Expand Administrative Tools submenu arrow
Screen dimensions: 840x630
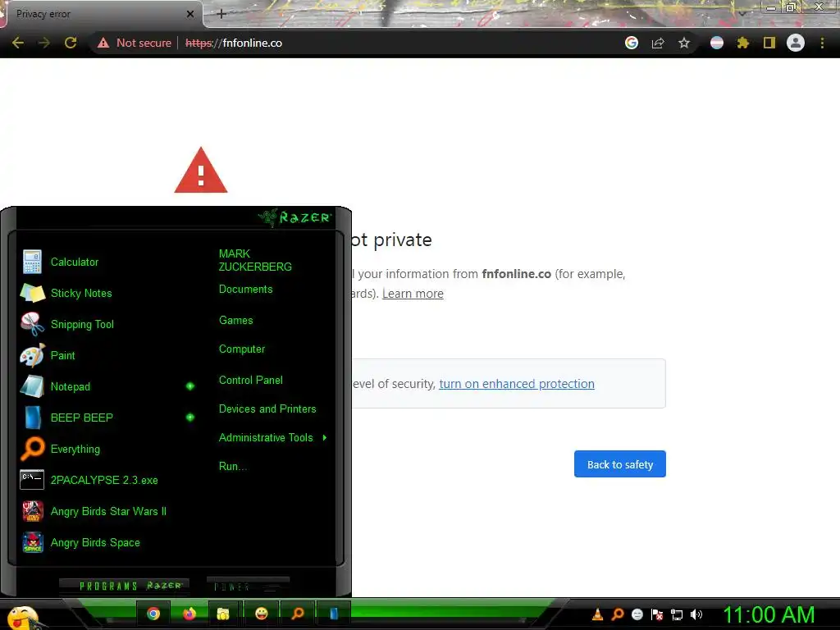click(x=325, y=438)
